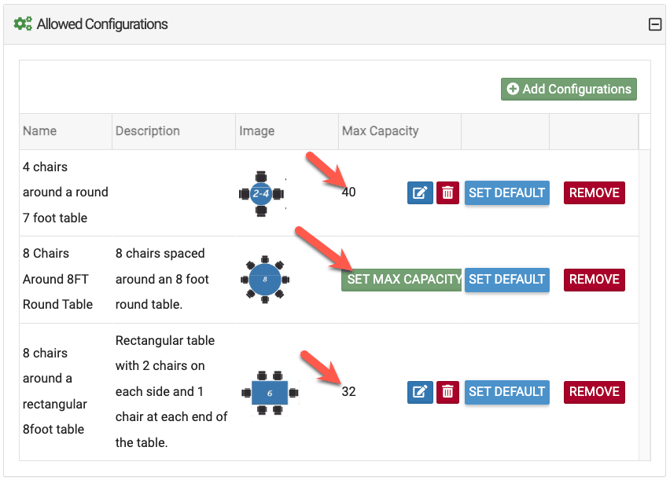Remove the 8 Chairs Around 8FT Round Table
Screen dimensions: 670x480
[x=594, y=279]
